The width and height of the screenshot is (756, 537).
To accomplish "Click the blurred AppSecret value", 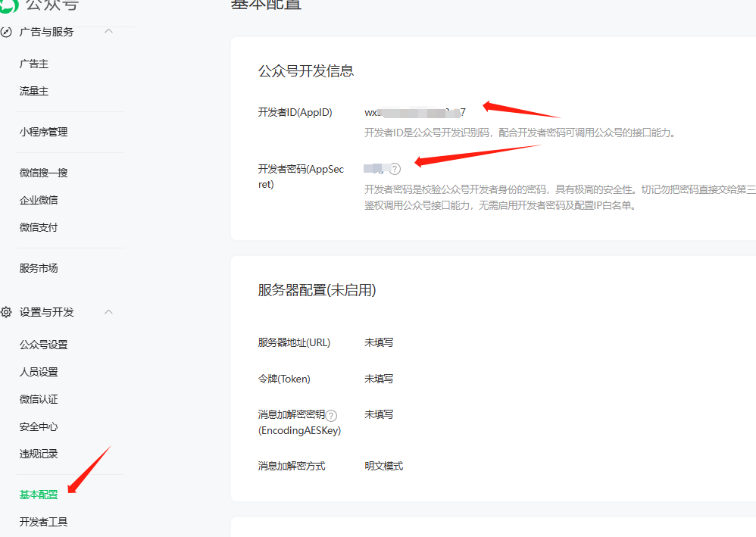I will point(374,168).
